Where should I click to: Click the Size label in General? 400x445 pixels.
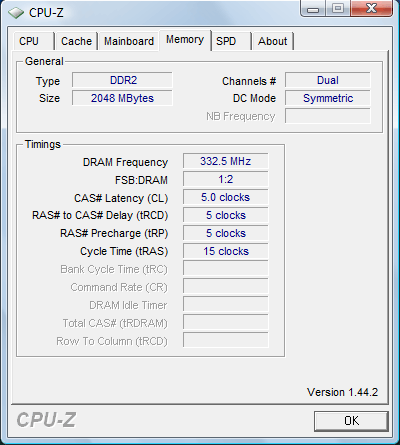(49, 98)
